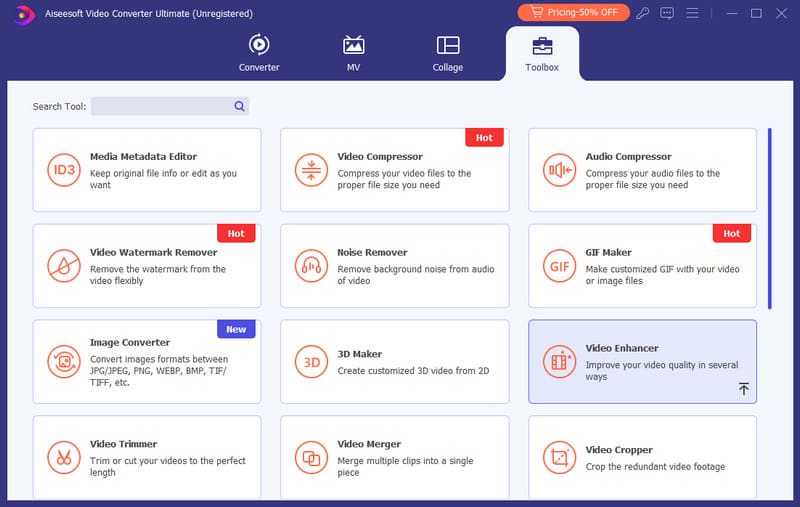Click the Pricing-50% OFF button
The width and height of the screenshot is (800, 507).
[573, 13]
